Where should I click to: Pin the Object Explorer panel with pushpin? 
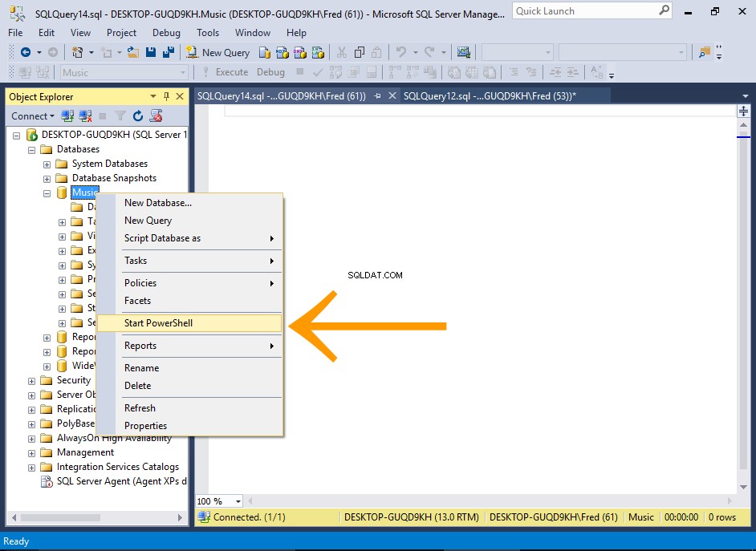[166, 96]
